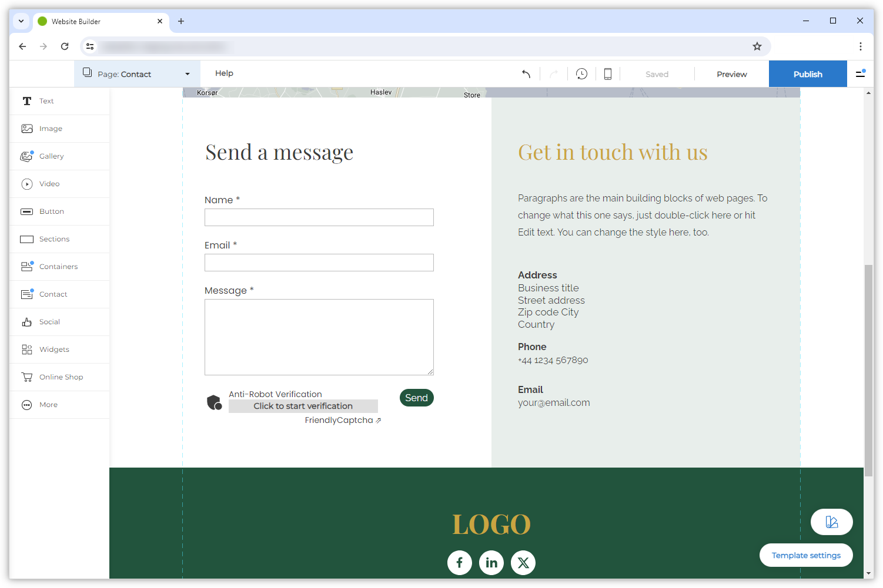Open the Video element panel
The height and width of the screenshot is (588, 883).
pyautogui.click(x=49, y=183)
